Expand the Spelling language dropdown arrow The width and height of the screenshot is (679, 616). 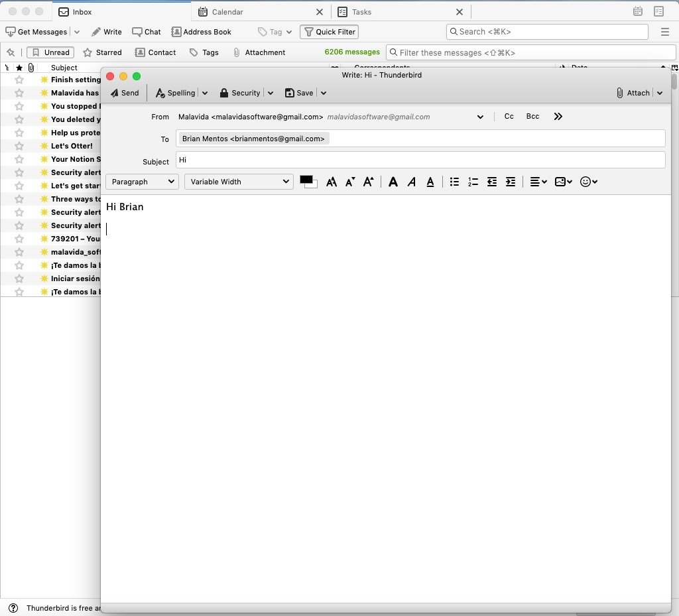pyautogui.click(x=205, y=93)
